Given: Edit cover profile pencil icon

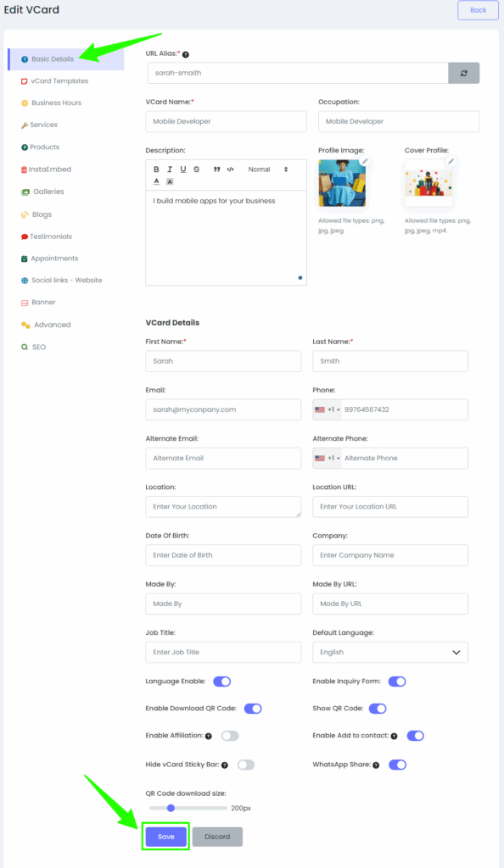Looking at the screenshot, I should (x=451, y=161).
